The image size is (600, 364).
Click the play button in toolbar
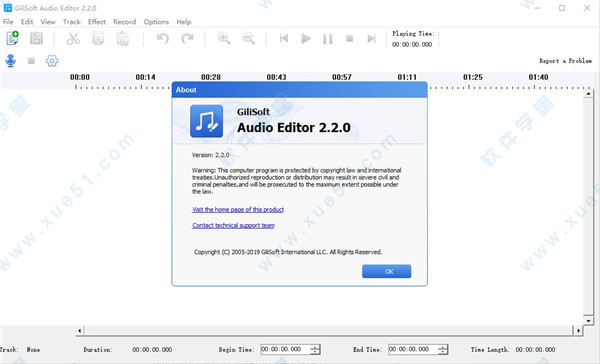click(x=306, y=38)
